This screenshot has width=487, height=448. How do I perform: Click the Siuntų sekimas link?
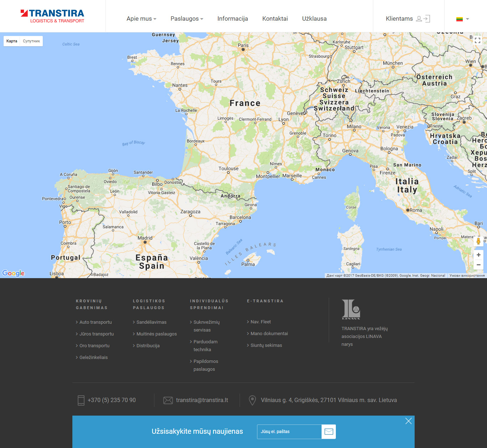tap(266, 345)
